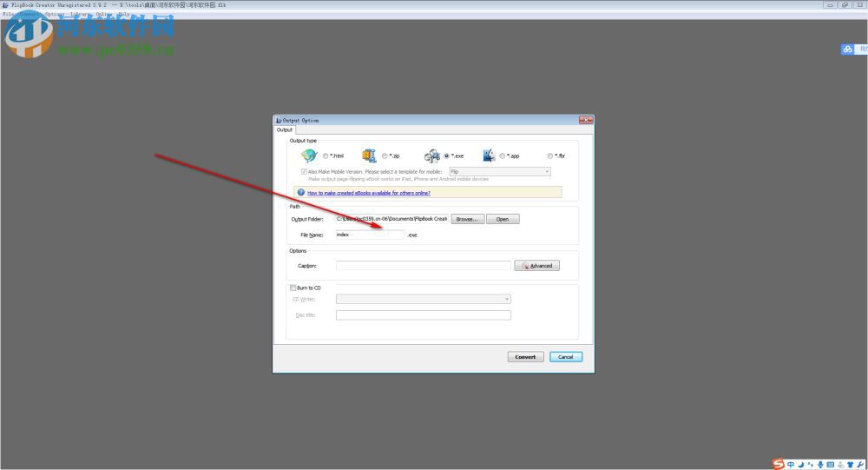Switch to the Output tab
The height and width of the screenshot is (470, 868).
click(x=285, y=129)
